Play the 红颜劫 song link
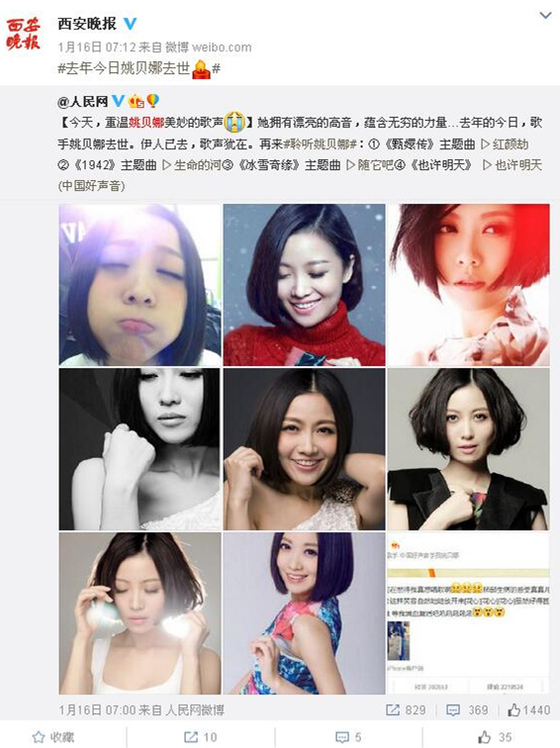The image size is (560, 748). [504, 144]
